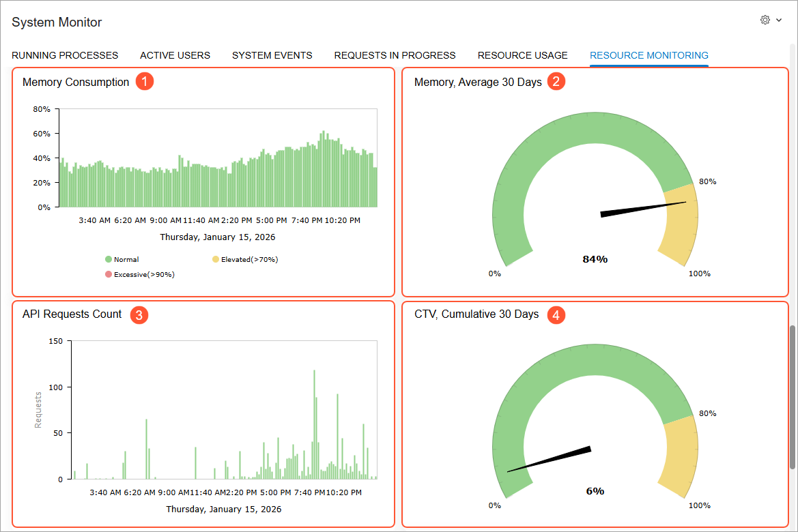This screenshot has width=798, height=532.
Task: Click the CTV Cumulative gauge needle
Action: [x=550, y=459]
